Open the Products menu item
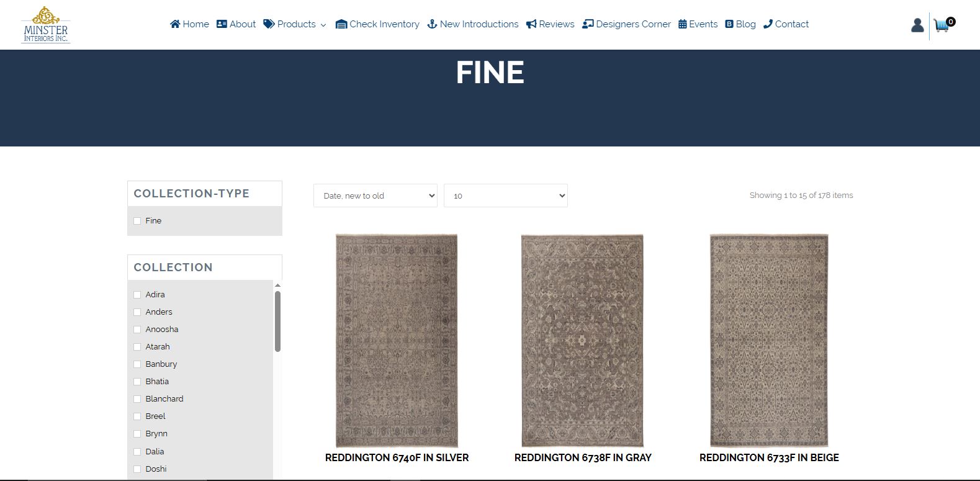Screen dimensions: 980x481 296,24
